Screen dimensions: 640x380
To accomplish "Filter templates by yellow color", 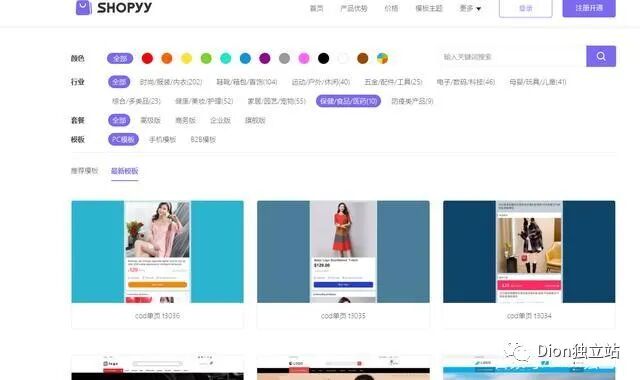I will tap(187, 58).
